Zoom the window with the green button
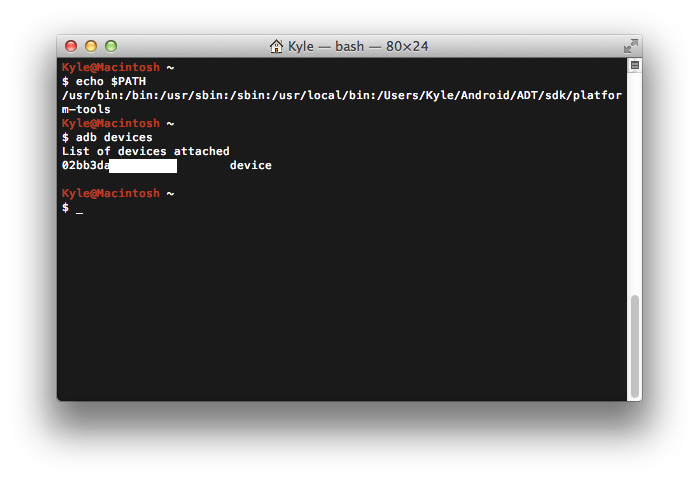The height and width of the screenshot is (480, 699). pyautogui.click(x=111, y=46)
